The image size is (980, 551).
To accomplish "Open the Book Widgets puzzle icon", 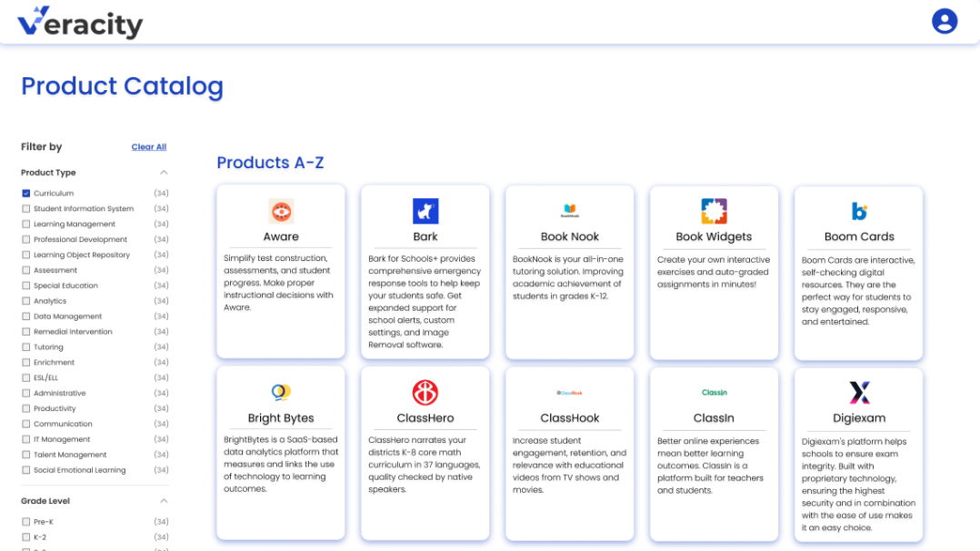I will click(x=714, y=211).
